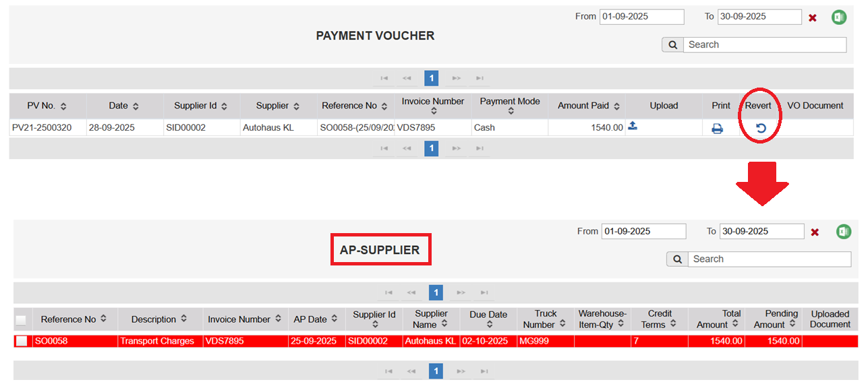Sort AP-Supplier by Truck Number
Screen dimensions: 868x382
562,324
